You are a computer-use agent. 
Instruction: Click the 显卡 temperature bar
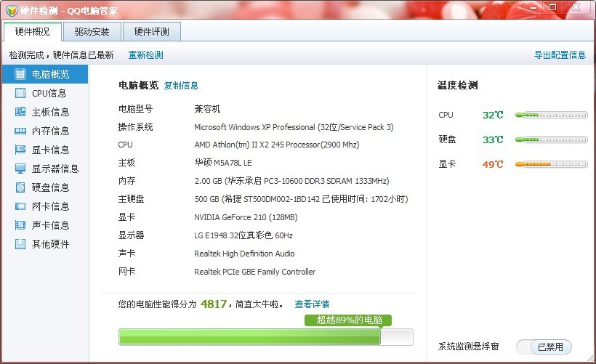[551, 164]
